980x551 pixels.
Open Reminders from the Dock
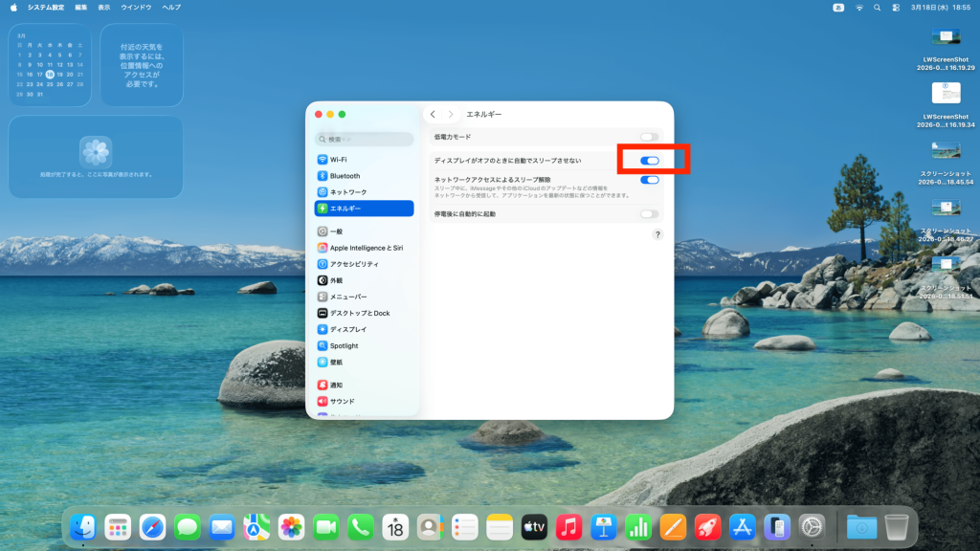coord(464,527)
